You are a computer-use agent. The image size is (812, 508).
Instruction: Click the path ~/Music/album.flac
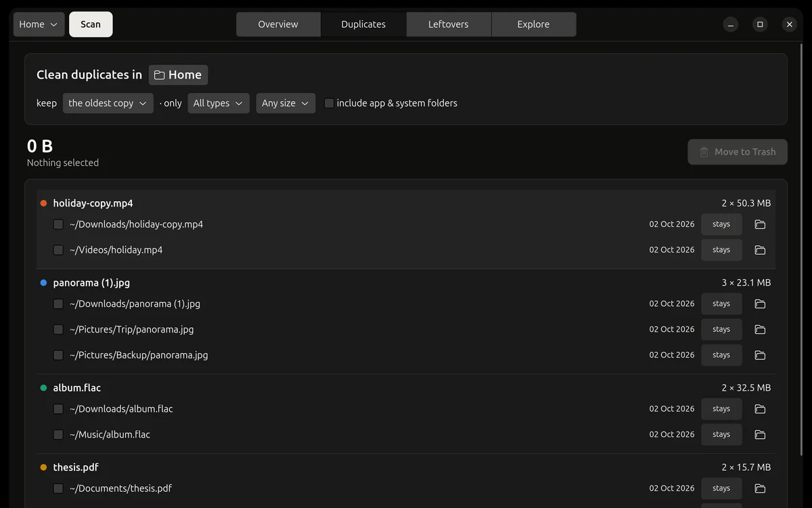(x=110, y=434)
